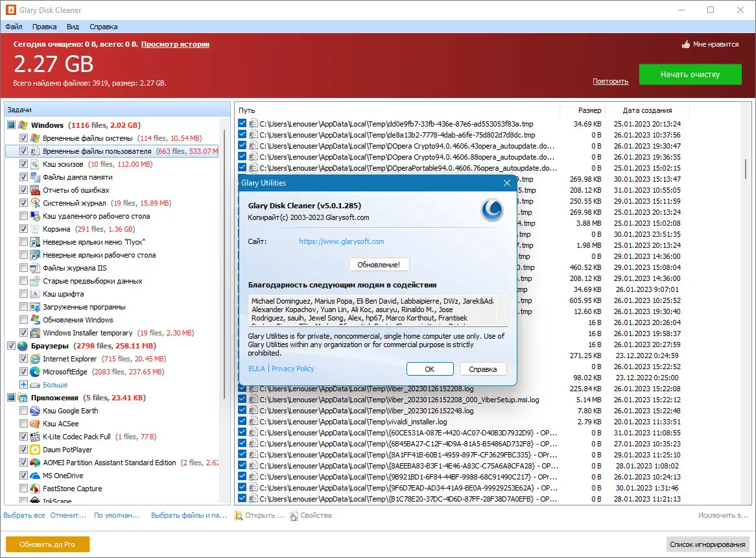756x558 pixels.
Task: Click the Windows category flag icon
Action: click(23, 125)
